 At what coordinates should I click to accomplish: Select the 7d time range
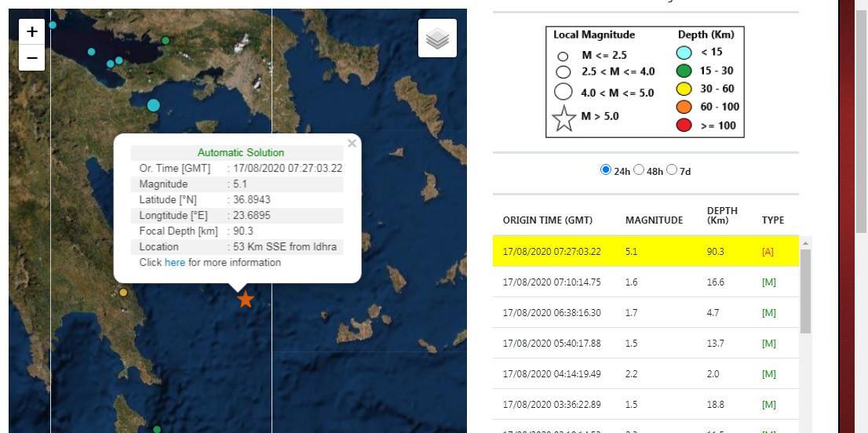(x=672, y=169)
